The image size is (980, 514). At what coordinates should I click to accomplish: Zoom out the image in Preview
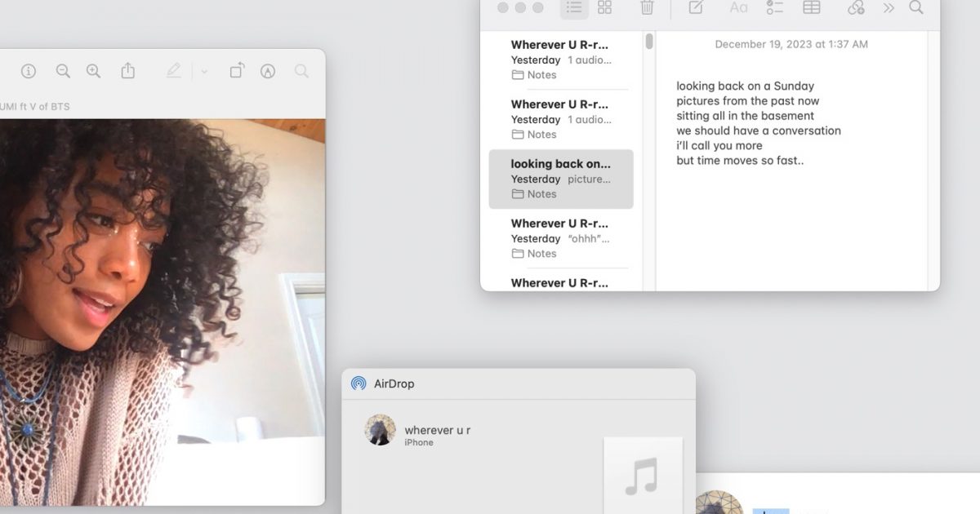tap(63, 71)
